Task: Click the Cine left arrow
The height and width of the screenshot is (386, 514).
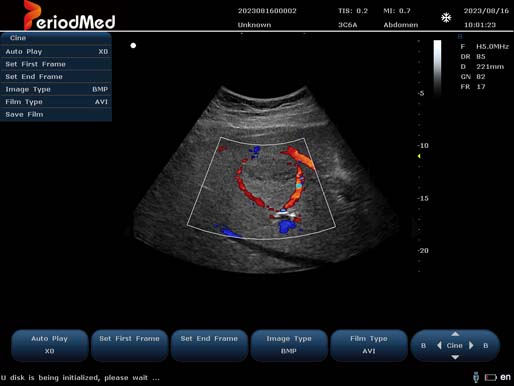Action: coord(439,346)
